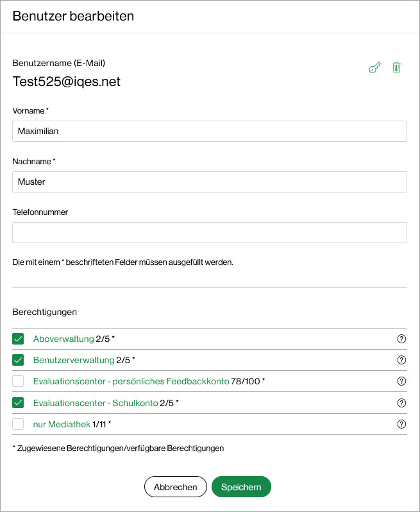Viewport: 420px width, 512px height.
Task: Show help for persönliches Feedbackkonto permission
Action: point(402,381)
